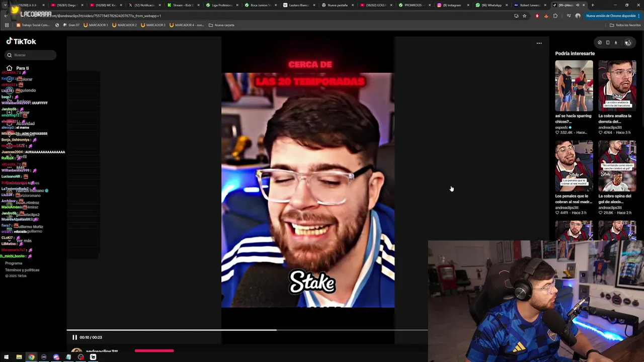Click the pink follow button below video

coord(154,351)
